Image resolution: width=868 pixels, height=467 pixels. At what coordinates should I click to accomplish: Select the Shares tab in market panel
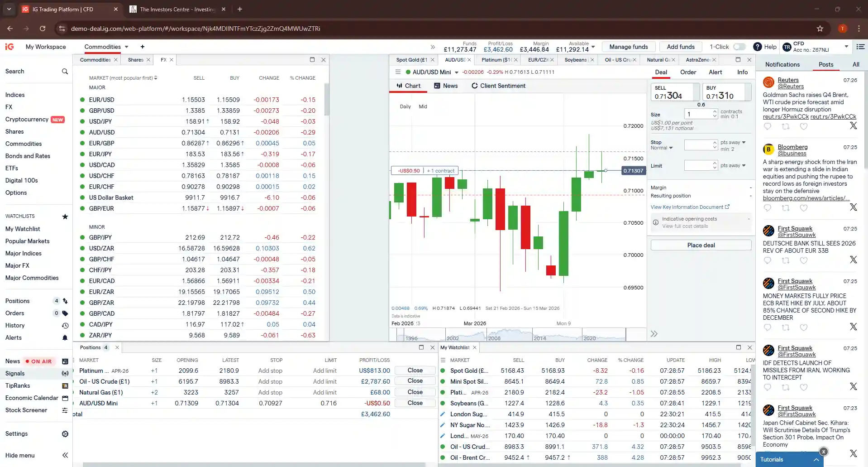coord(135,60)
